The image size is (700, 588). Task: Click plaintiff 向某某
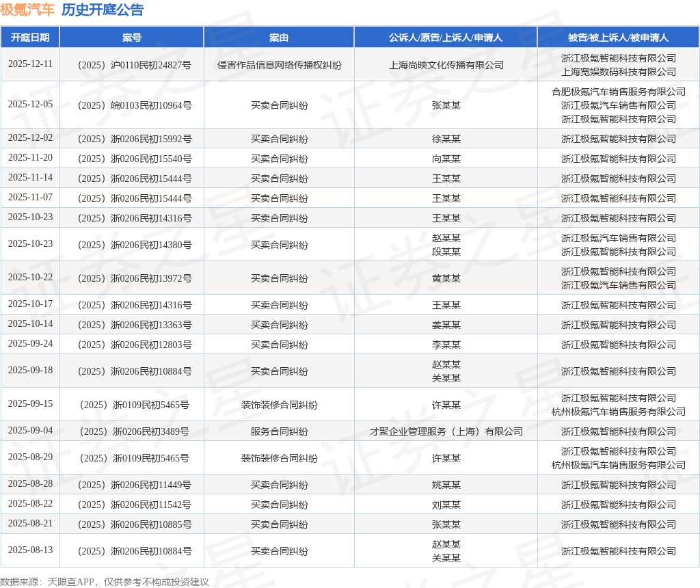coord(446,159)
